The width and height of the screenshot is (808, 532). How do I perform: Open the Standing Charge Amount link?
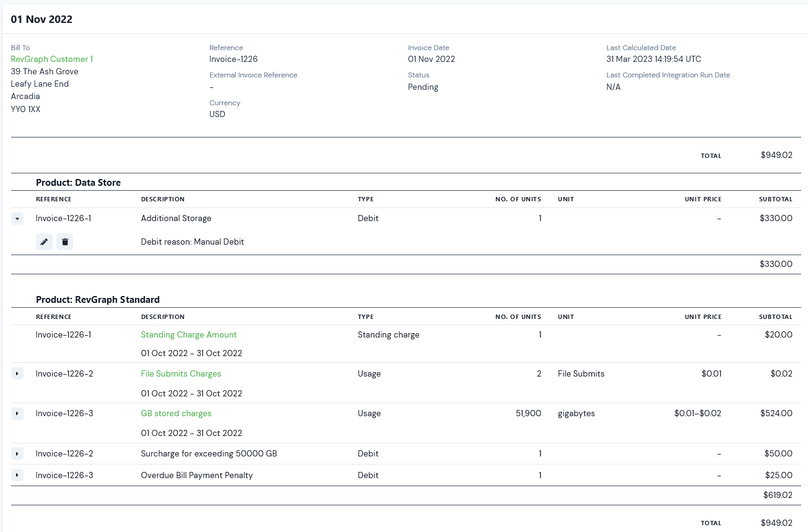(189, 334)
